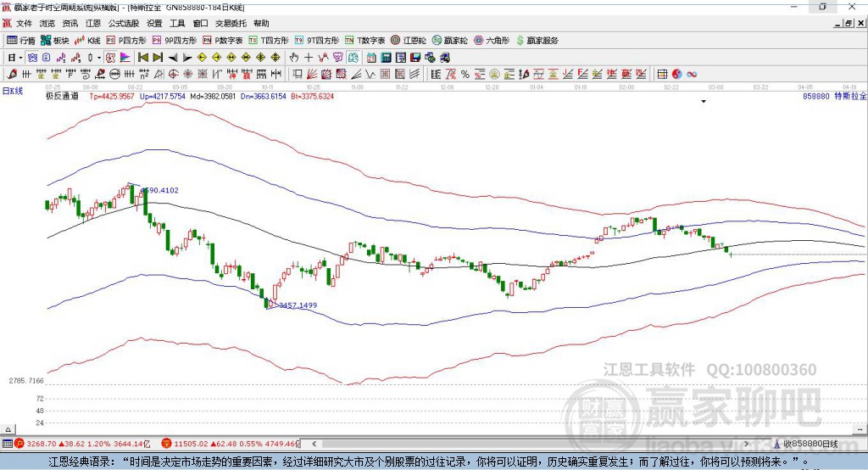Click the 行情 toolbar button
This screenshot has width=868, height=470.
coord(21,41)
